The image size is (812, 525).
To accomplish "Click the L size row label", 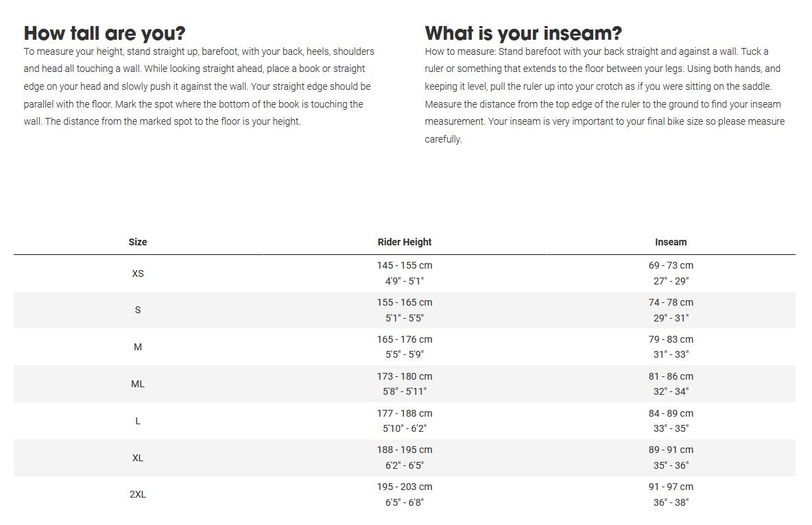I will tap(138, 421).
